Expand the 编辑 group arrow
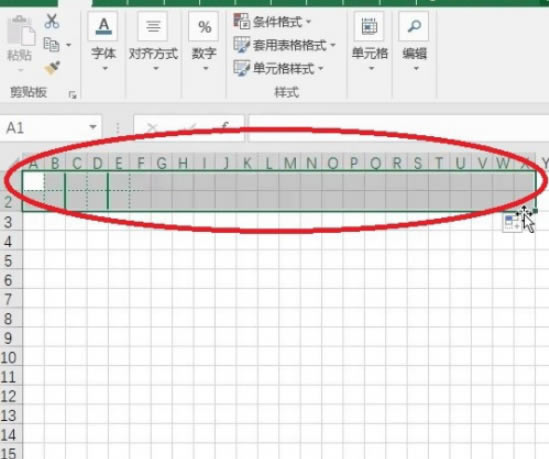The width and height of the screenshot is (549, 459). coord(416,69)
